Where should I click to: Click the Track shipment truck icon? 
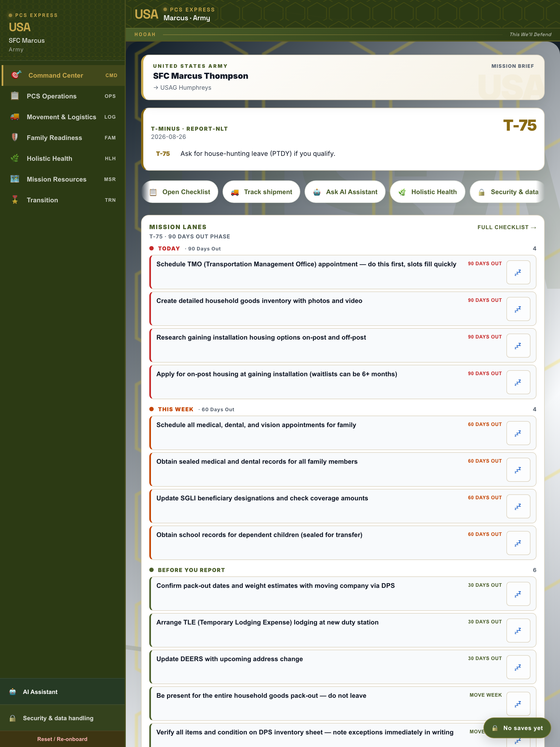click(235, 192)
